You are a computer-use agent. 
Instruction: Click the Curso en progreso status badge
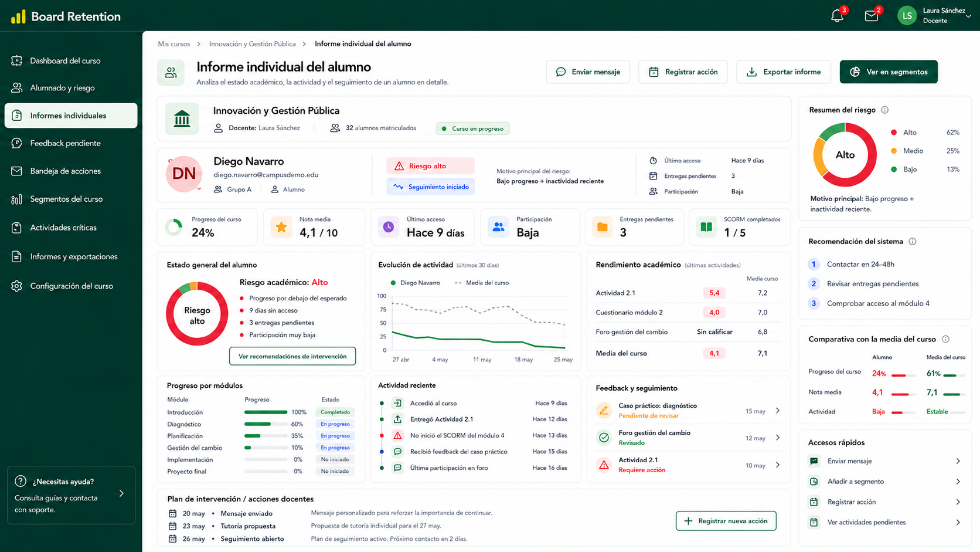[472, 128]
